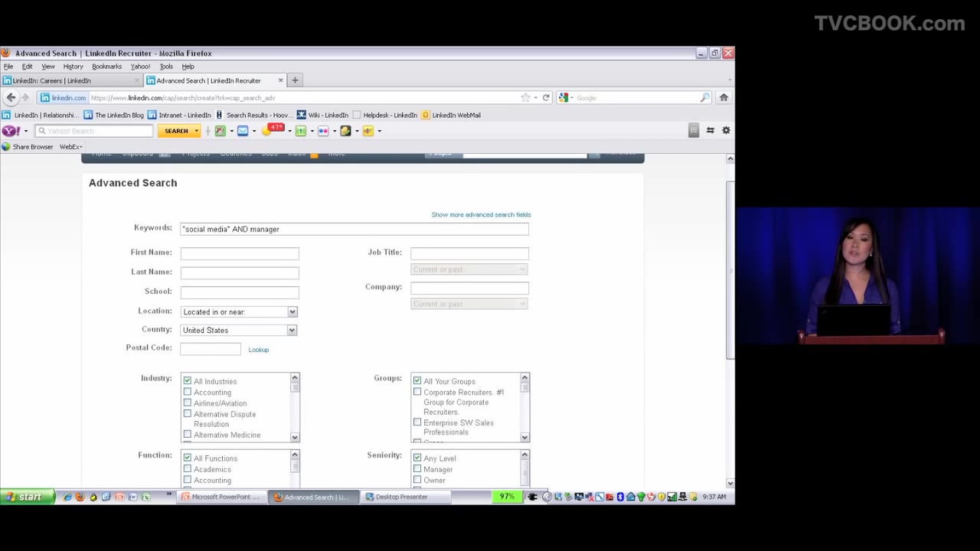
Task: Click the Postal Code Lookup link
Action: click(x=259, y=350)
